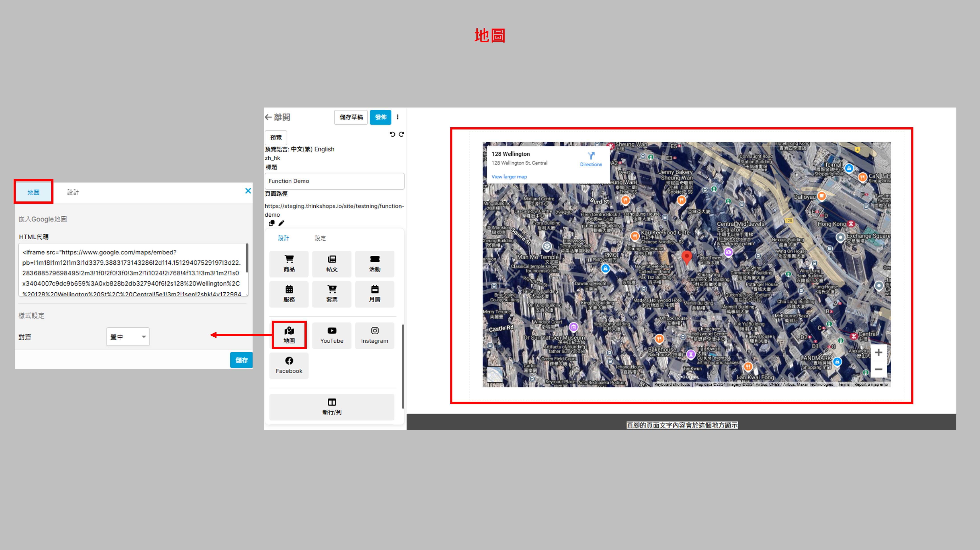This screenshot has width=980, height=550.
Task: Click the 儲存 save button
Action: [x=241, y=360]
